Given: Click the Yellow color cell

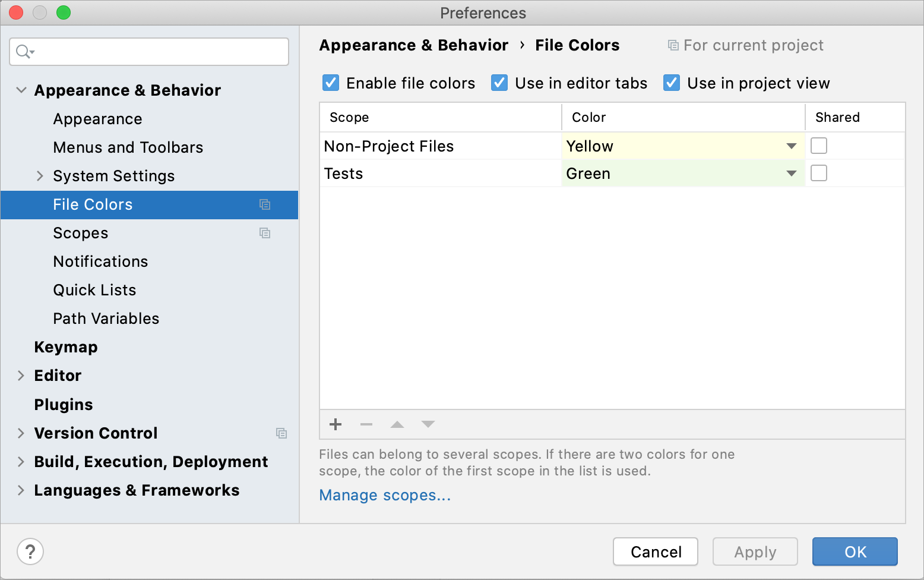Looking at the screenshot, I should point(683,146).
